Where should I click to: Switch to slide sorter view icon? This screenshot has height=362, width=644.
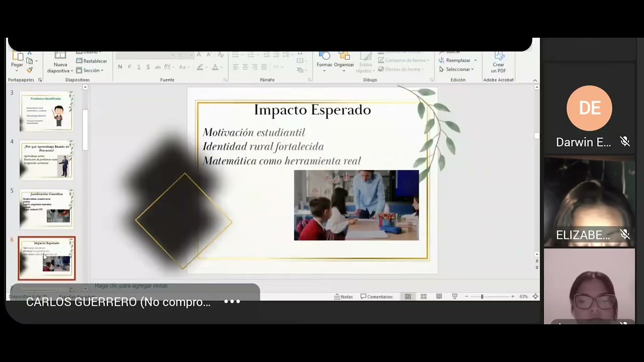pos(424,297)
